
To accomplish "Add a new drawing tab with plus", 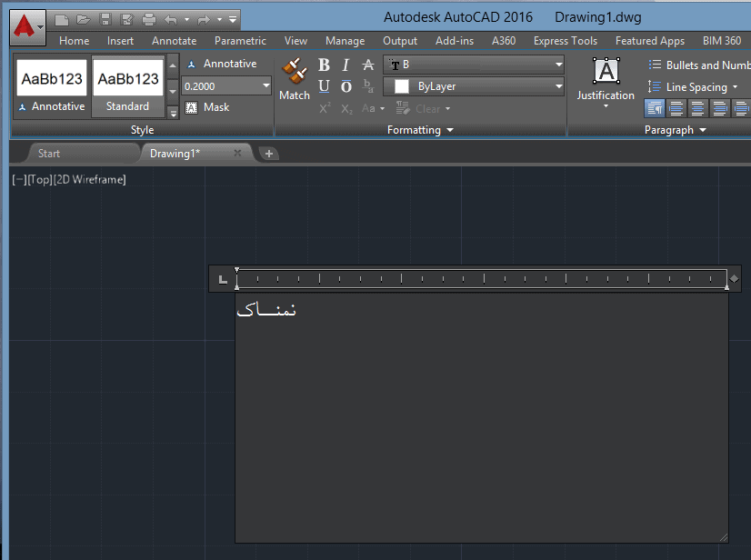I will 269,154.
